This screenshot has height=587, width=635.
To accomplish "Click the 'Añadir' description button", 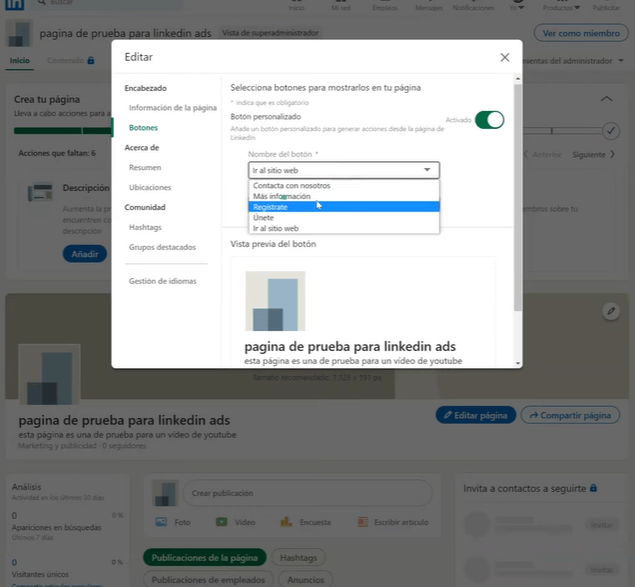I will pos(85,254).
